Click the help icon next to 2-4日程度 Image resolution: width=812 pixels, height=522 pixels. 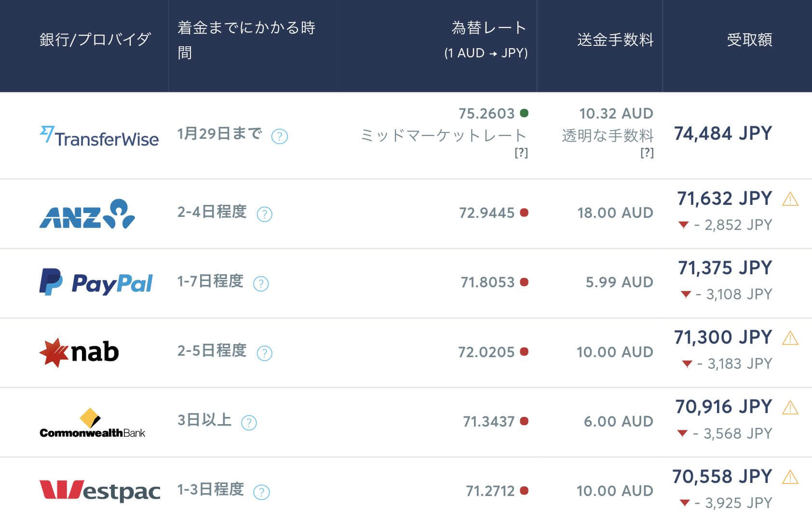pyautogui.click(x=264, y=214)
